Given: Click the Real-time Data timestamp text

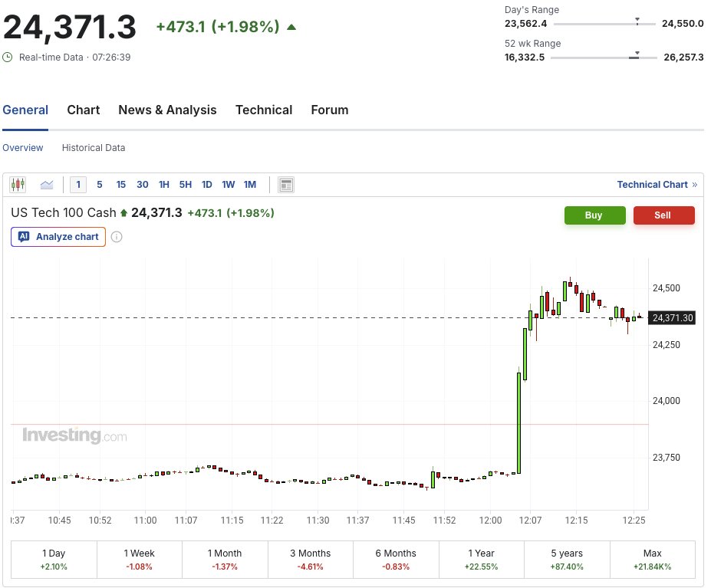Looking at the screenshot, I should [75, 57].
